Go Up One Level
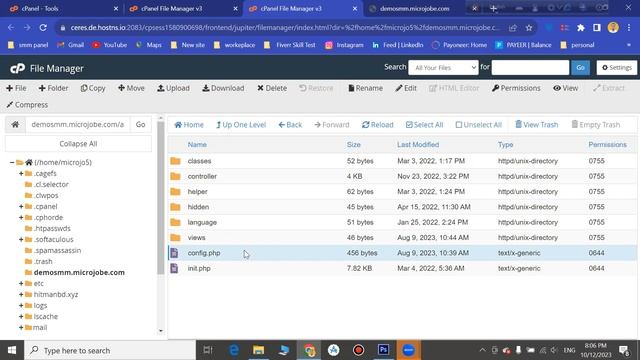 241,125
